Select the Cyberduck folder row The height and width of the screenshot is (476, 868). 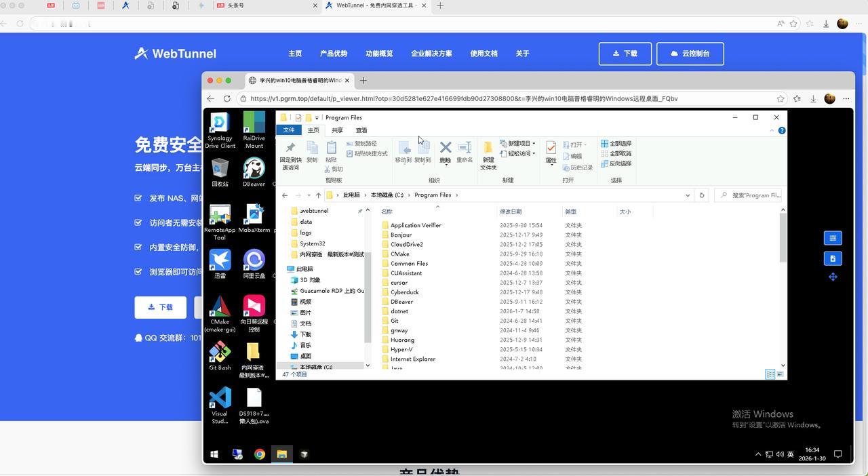[481, 292]
